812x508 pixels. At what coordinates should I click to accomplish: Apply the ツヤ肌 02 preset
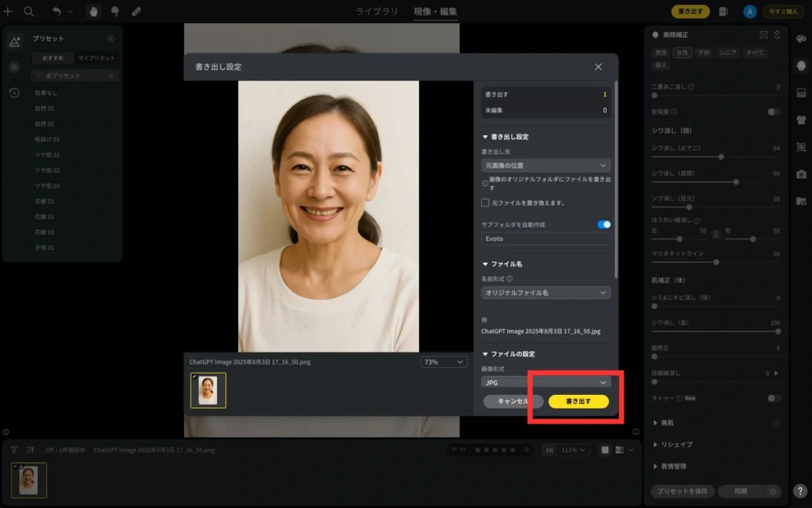pos(47,170)
